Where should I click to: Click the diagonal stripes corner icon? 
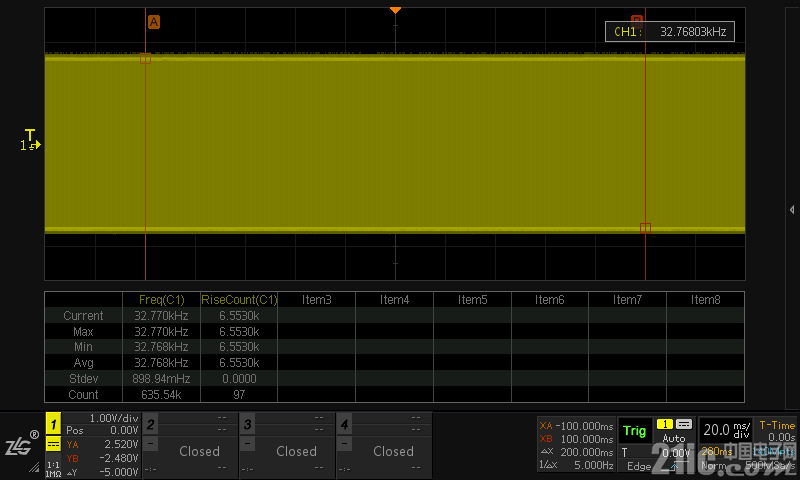[34, 467]
